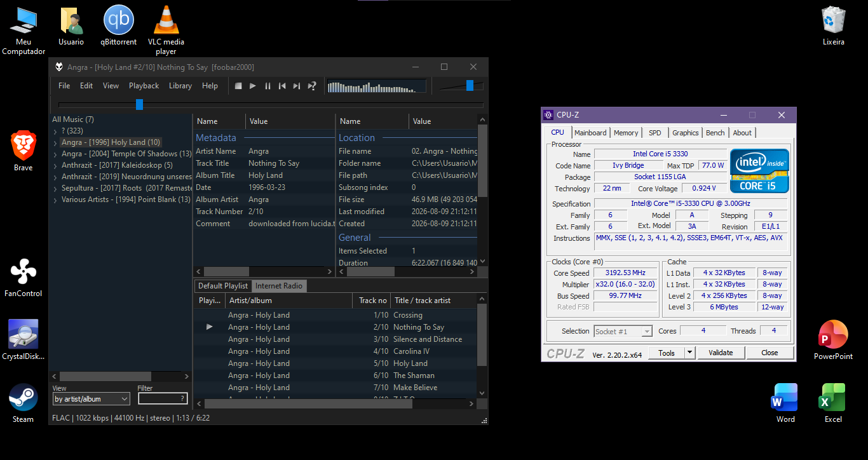
Task: Click the now-playing arrow beside Nothing To Say
Action: 209,327
